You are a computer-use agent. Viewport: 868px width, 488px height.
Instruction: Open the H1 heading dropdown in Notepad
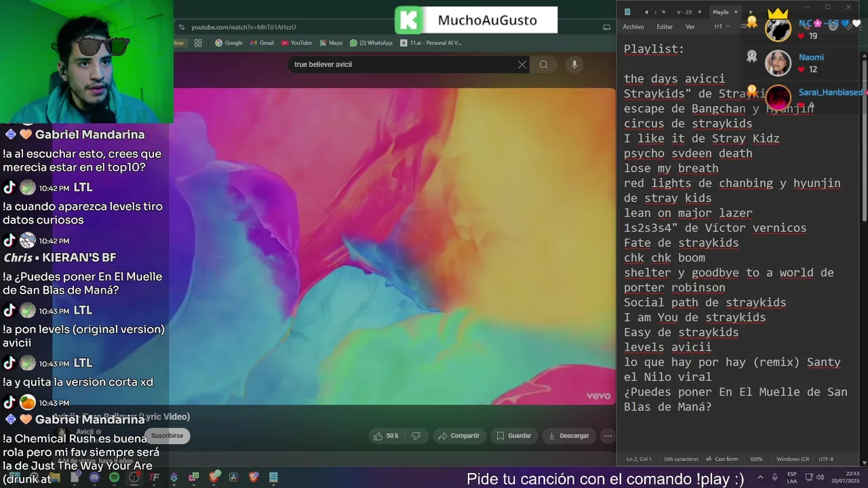click(722, 26)
